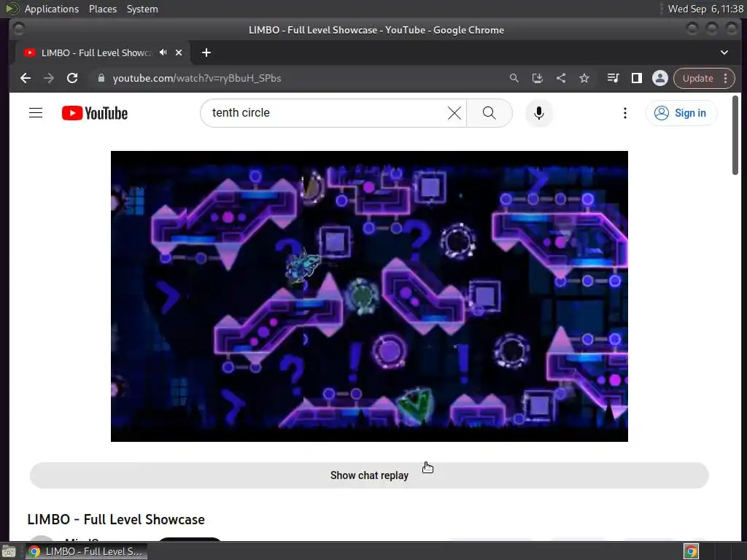Click the clock showing Wed Sep 6
Image resolution: width=747 pixels, height=560 pixels.
[x=705, y=9]
